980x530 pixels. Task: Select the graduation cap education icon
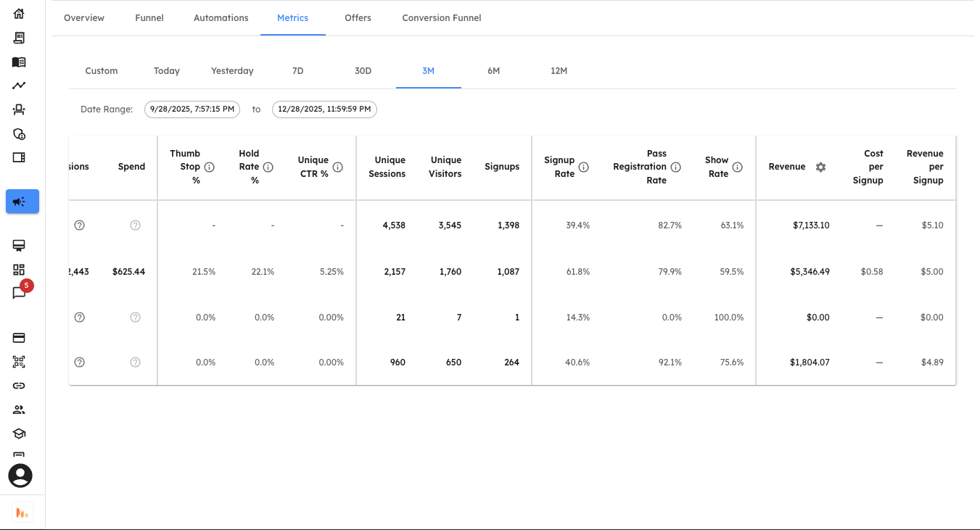20,433
